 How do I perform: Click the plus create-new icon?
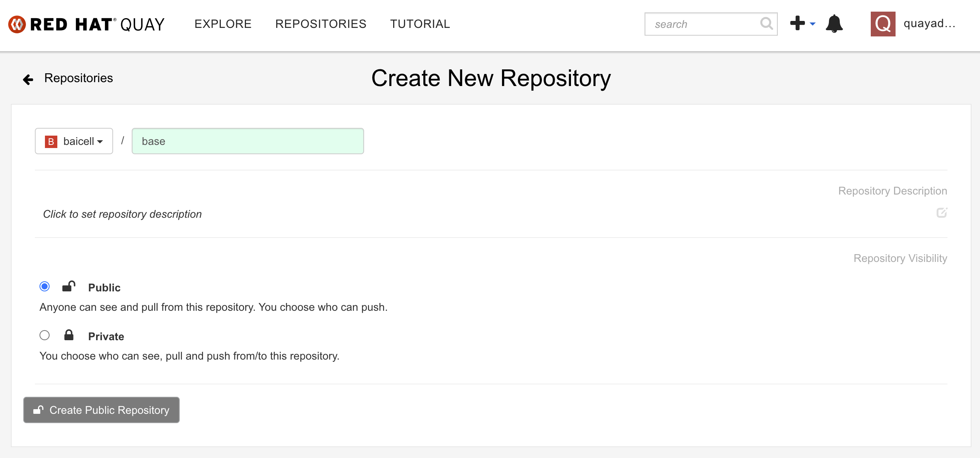(x=797, y=23)
